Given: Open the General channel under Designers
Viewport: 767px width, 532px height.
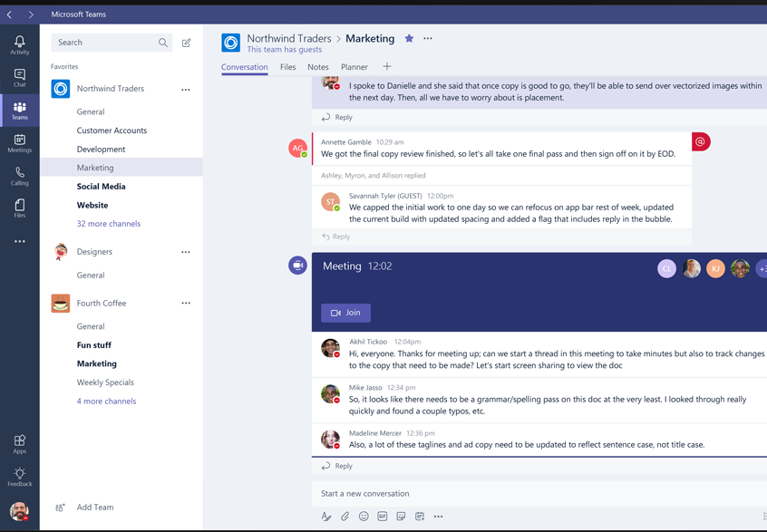Looking at the screenshot, I should coord(91,276).
